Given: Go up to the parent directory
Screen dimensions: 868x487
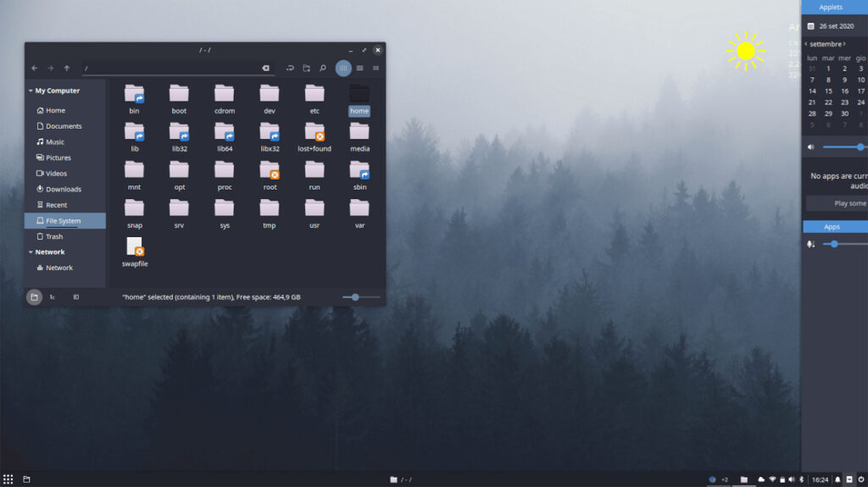Looking at the screenshot, I should coord(67,68).
